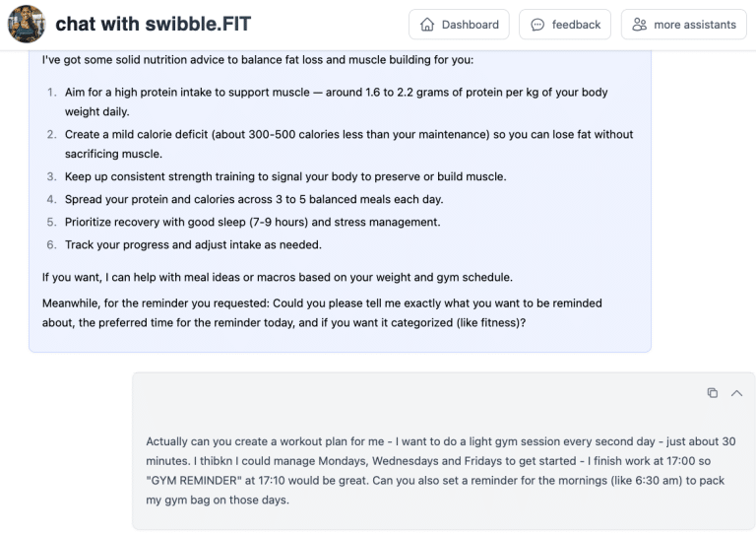Screen dimensions: 756x535
Task: Click the nutrition advice intro sentence
Action: [x=258, y=59]
